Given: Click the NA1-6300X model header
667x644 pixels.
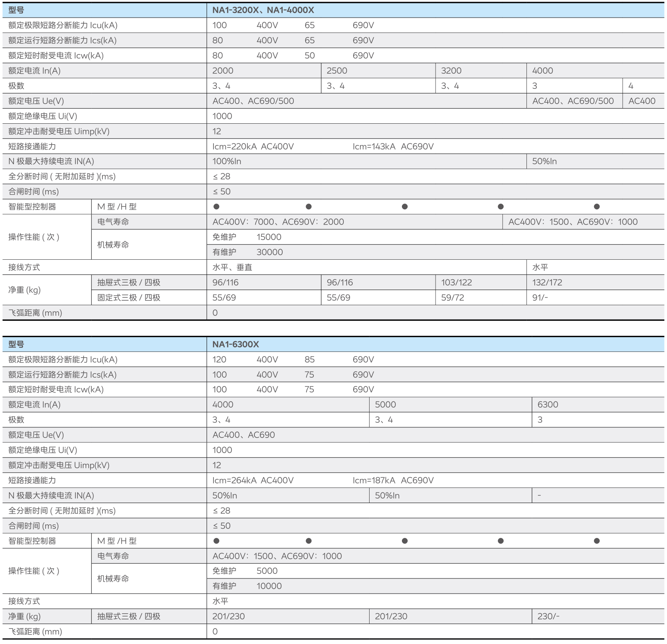Looking at the screenshot, I should 236,345.
